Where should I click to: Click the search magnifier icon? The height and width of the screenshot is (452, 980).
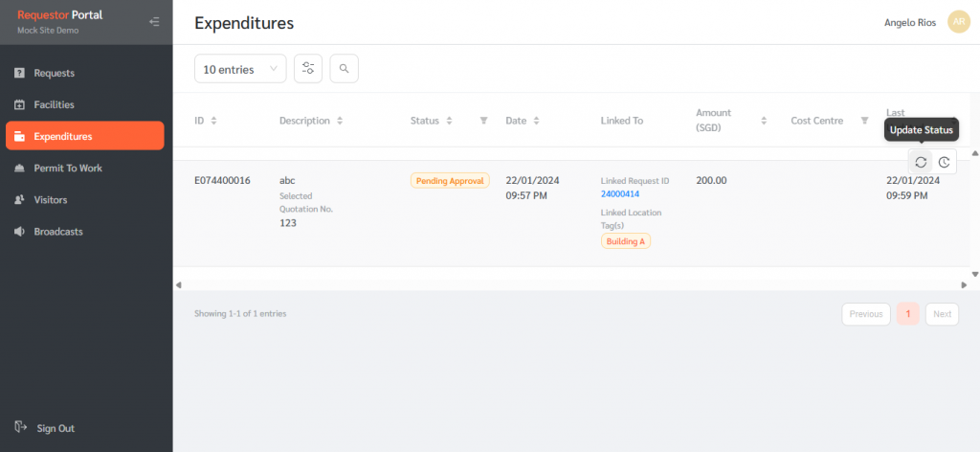pos(344,68)
